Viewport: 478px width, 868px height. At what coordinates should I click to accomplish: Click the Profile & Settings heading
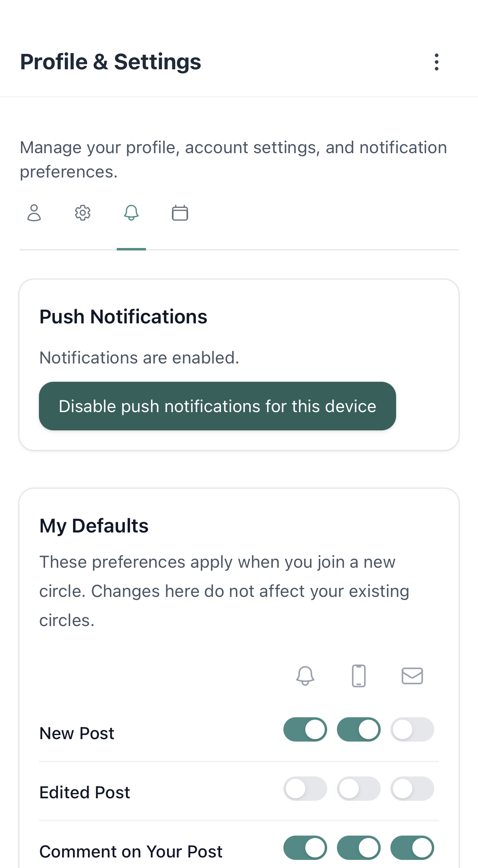(x=110, y=62)
